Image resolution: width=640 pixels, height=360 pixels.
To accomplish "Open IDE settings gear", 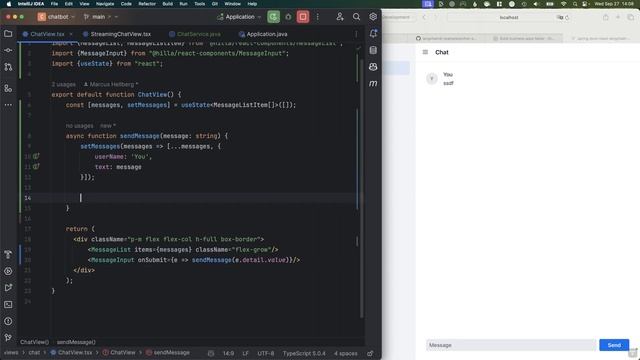I will [x=373, y=17].
